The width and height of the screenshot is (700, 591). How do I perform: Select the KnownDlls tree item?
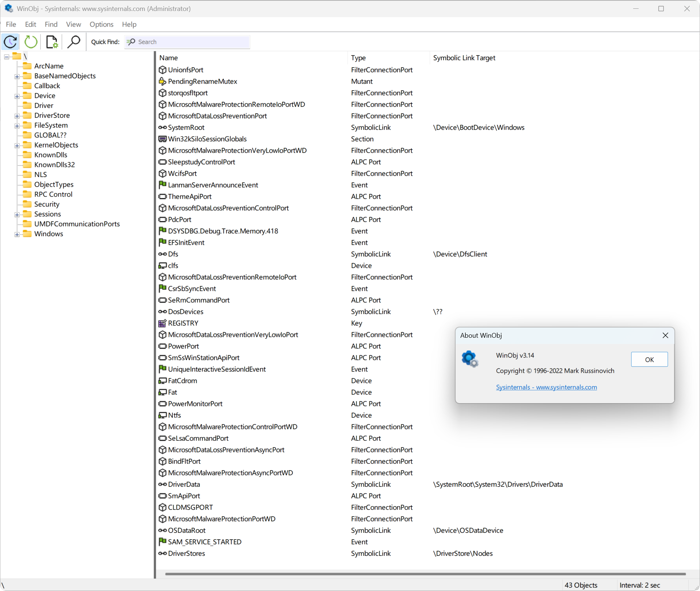51,155
